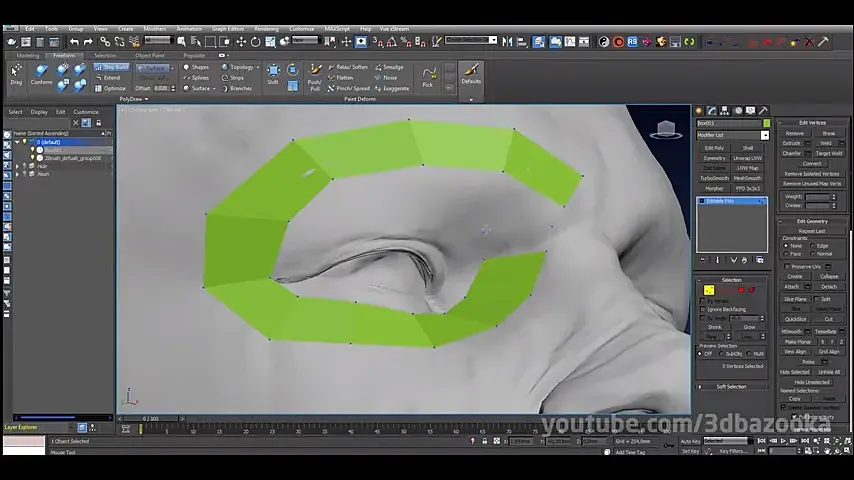Open the Utilities hammer panel
854x480 pixels.
click(764, 111)
